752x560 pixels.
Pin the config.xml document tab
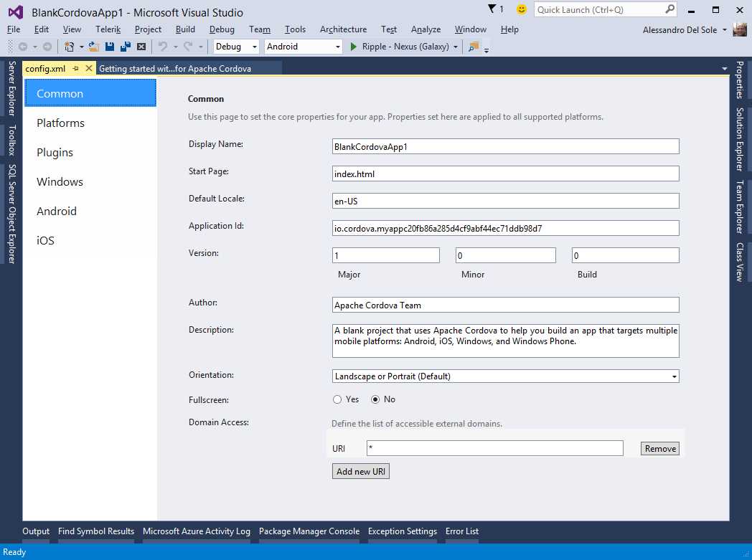click(74, 68)
